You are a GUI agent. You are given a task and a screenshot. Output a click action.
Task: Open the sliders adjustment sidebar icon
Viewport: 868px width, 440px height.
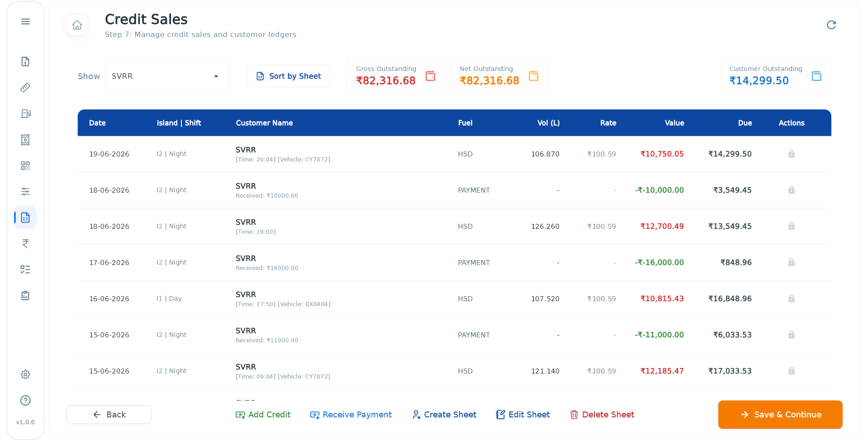tap(25, 191)
